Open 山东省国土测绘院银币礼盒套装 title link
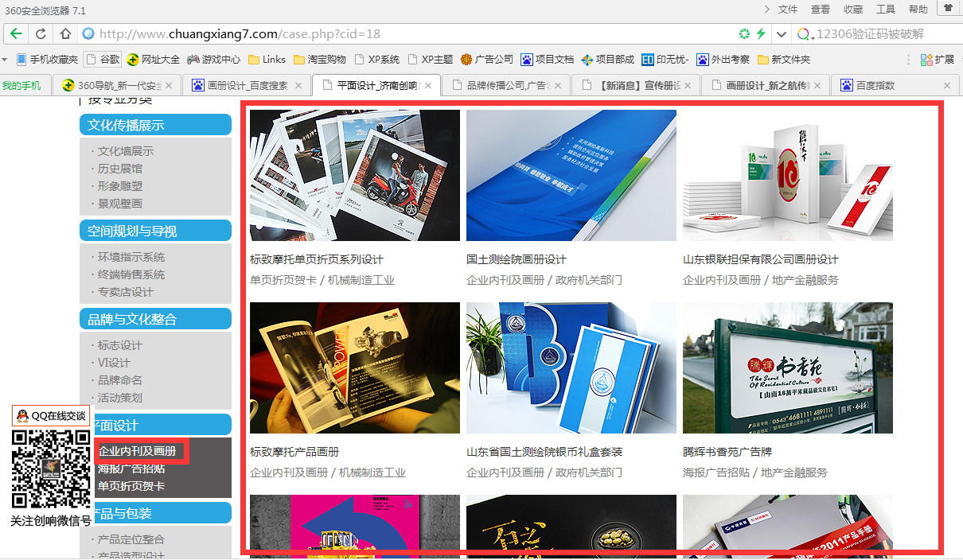Image resolution: width=963 pixels, height=560 pixels. coord(544,452)
